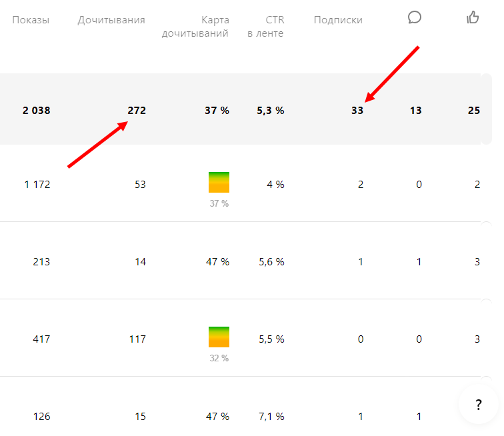
Task: Sort by Дочитывания column header
Action: pos(111,20)
